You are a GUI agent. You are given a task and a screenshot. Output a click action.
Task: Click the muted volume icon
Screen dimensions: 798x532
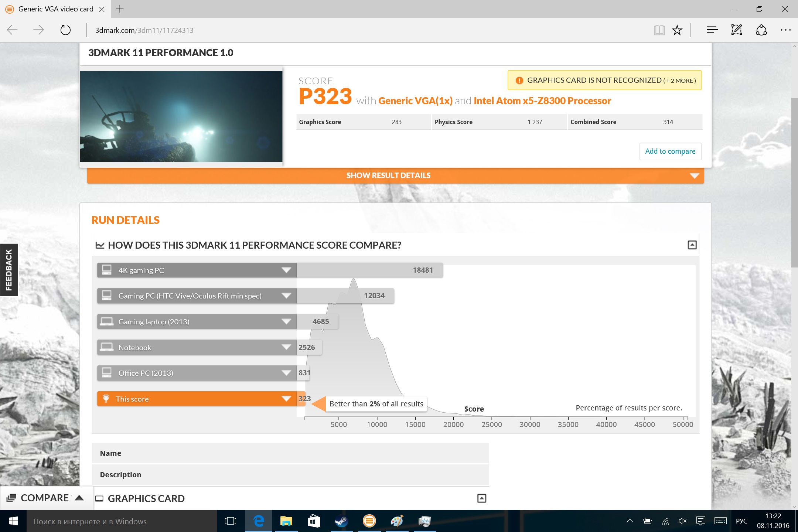tap(683, 521)
